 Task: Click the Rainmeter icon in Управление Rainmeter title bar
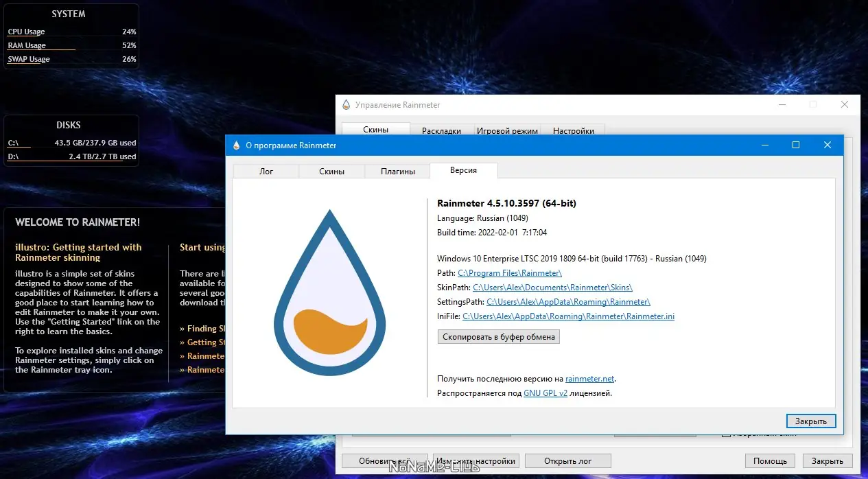(x=346, y=105)
